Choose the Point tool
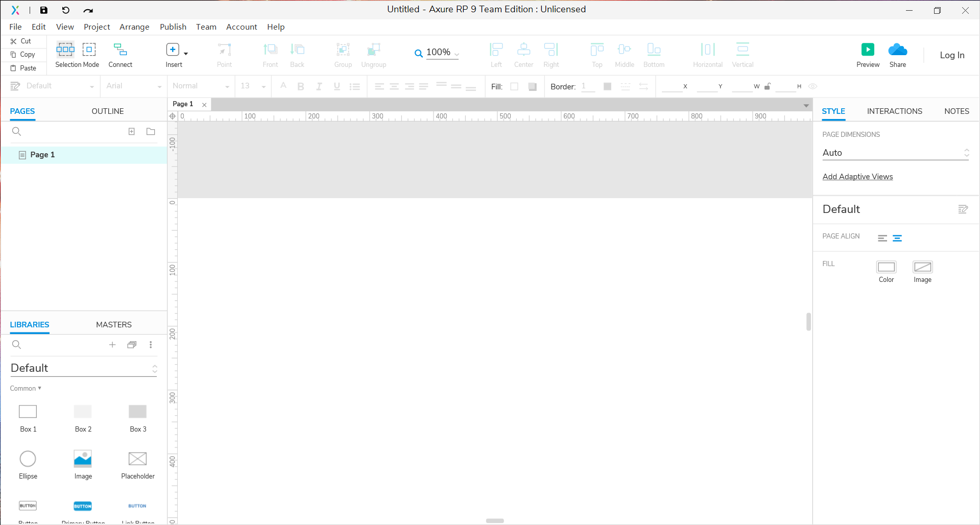 (x=224, y=55)
